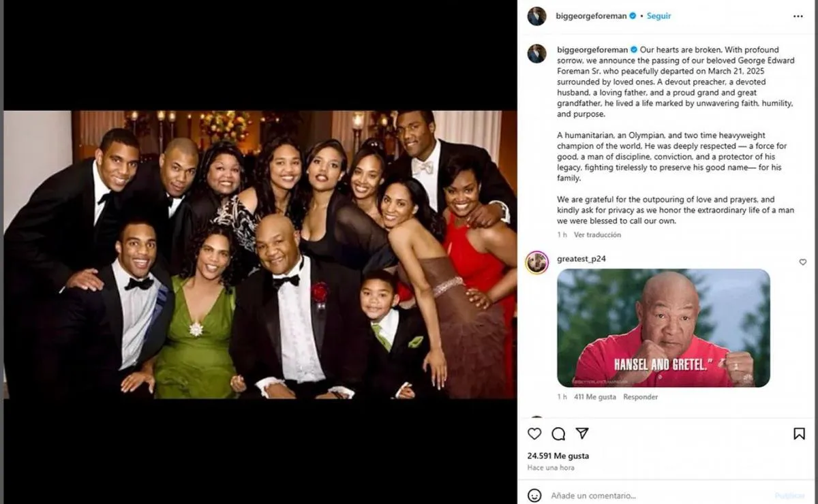Click the profile picture beside the caption

(536, 54)
